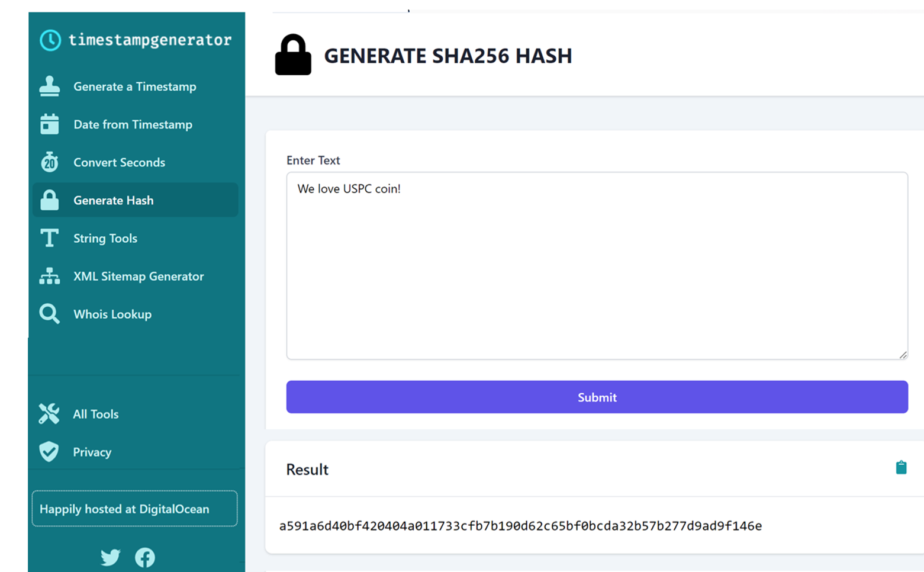Open the Facebook page icon

click(145, 557)
